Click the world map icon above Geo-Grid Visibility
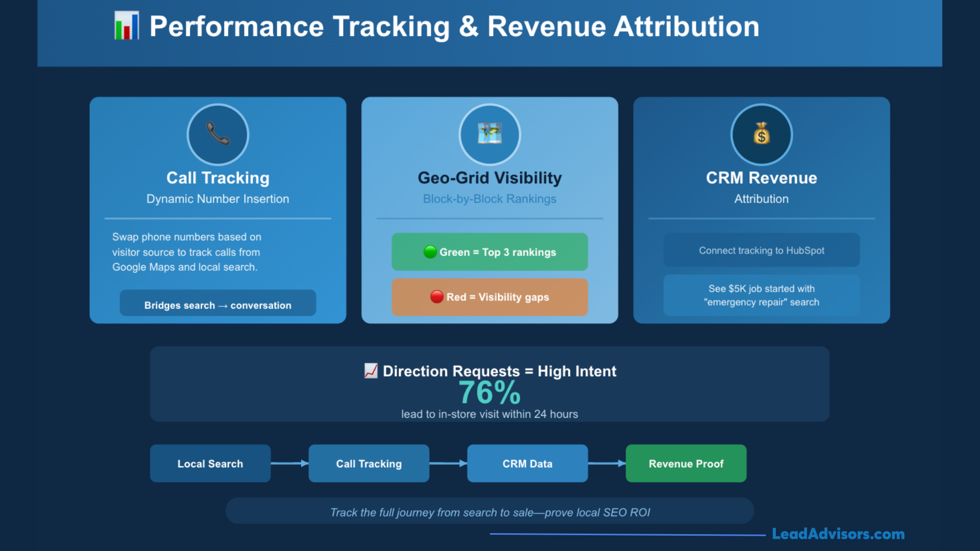Viewport: 980px width, 551px height. 489,134
